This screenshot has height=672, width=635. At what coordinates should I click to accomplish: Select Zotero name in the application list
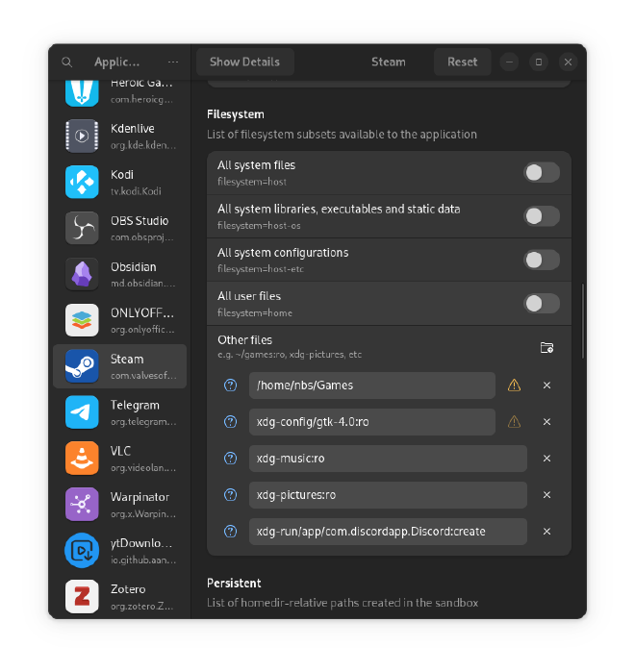pos(128,589)
